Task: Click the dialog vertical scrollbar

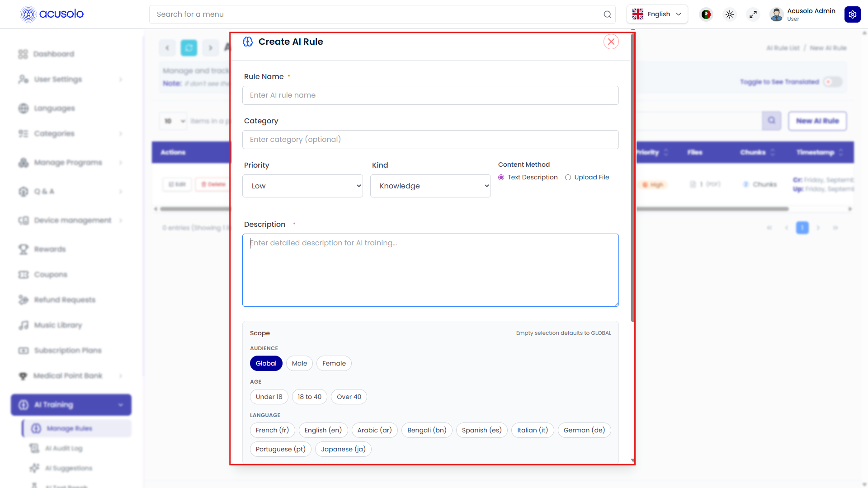Action: coord(633,178)
